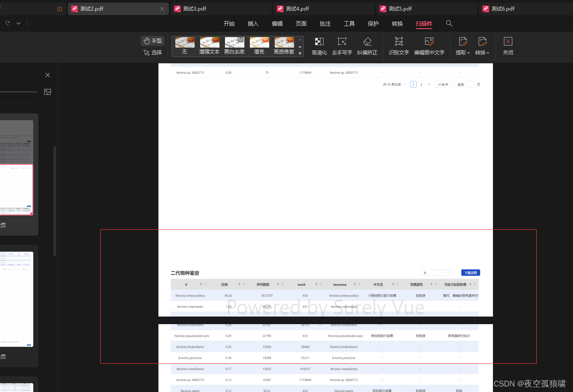Viewport: 573px width, 392px height.
Task: Click the search icon on 致病源性 column
Action: (x=436, y=285)
